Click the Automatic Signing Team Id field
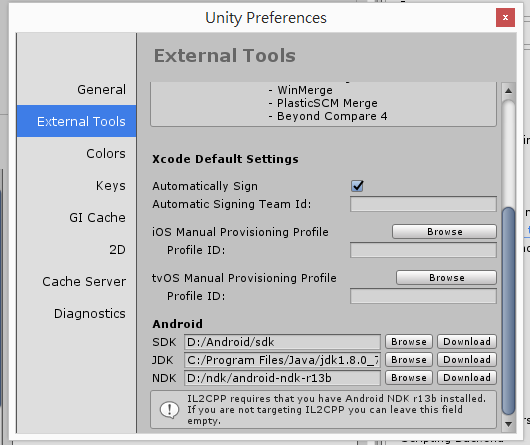530x445 pixels. coord(423,204)
